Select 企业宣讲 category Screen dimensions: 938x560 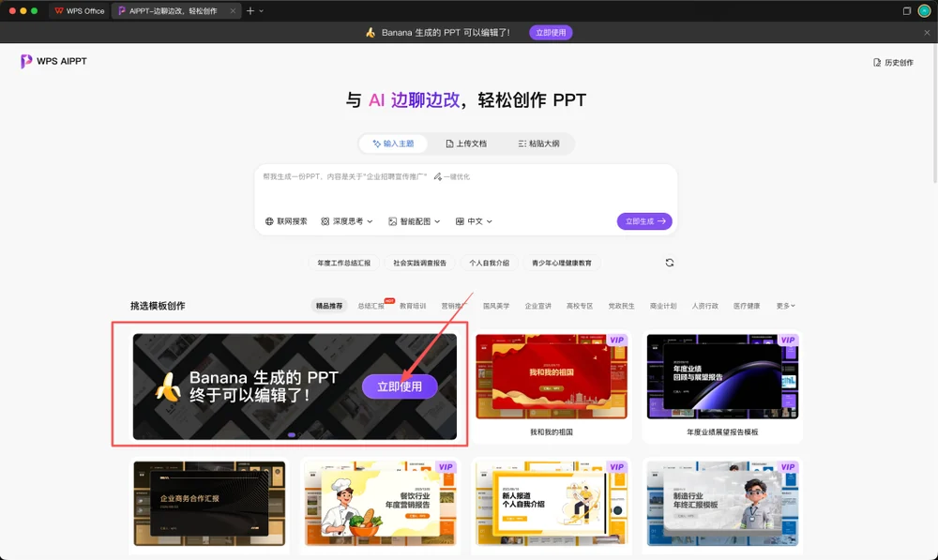(537, 306)
